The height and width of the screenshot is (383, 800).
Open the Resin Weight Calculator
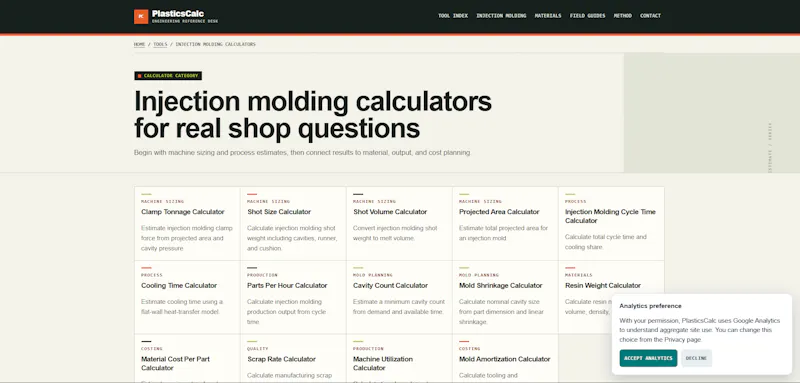tap(603, 286)
